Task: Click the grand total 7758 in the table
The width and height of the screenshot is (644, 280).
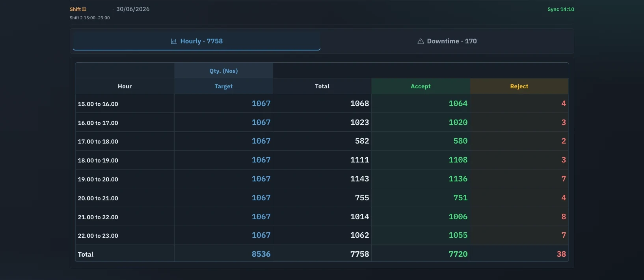Action: pos(360,254)
